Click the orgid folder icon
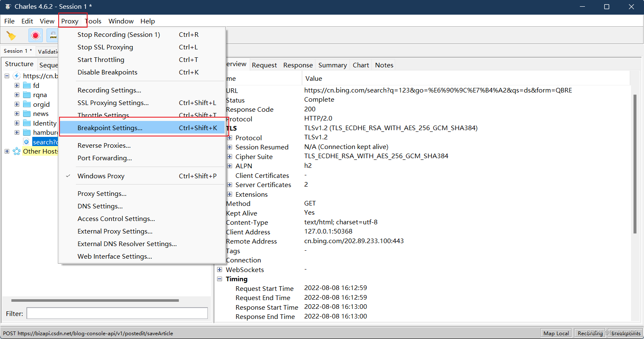Viewport: 644px width, 339px height. pyautogui.click(x=27, y=104)
